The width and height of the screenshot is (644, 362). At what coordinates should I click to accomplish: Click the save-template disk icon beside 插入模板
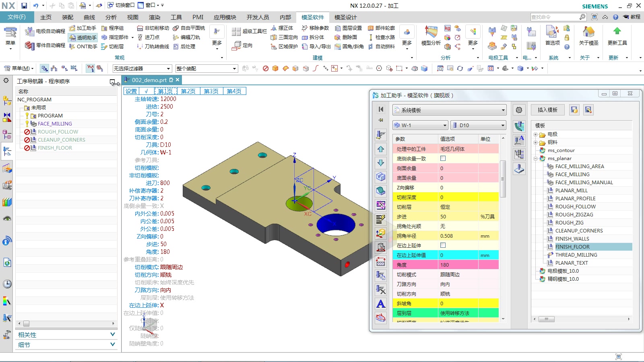pos(574,110)
